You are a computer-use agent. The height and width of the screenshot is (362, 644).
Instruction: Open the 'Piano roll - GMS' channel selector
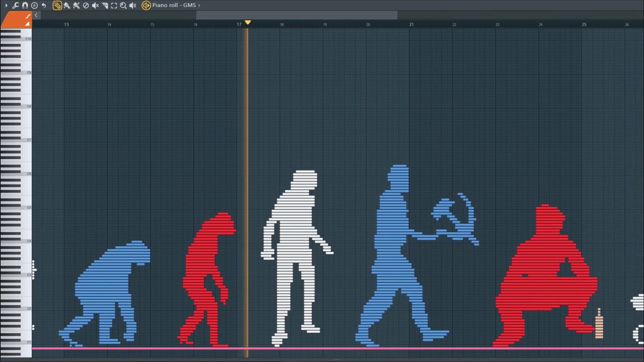pyautogui.click(x=174, y=5)
